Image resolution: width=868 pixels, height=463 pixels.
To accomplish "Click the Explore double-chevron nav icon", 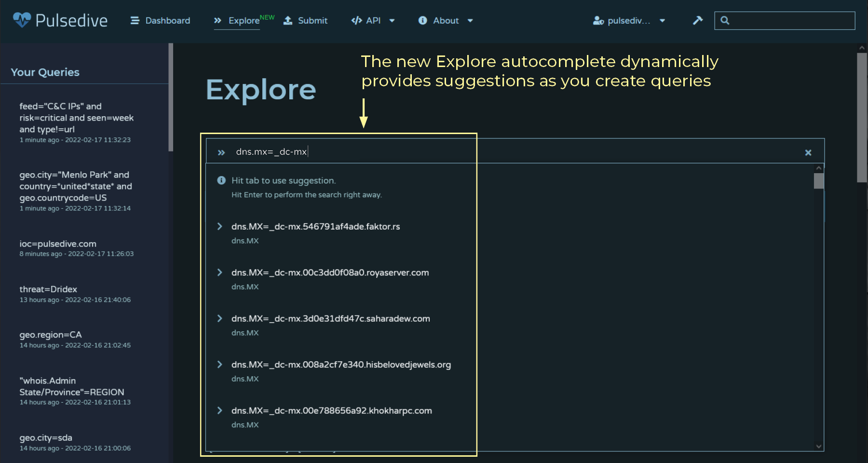I will pos(218,20).
